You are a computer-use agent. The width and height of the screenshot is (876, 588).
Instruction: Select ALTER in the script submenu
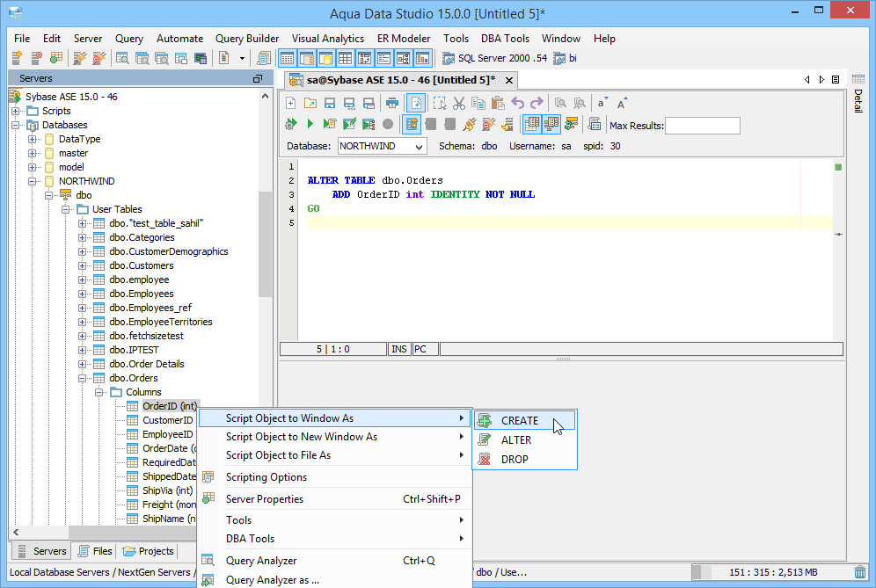pyautogui.click(x=524, y=440)
